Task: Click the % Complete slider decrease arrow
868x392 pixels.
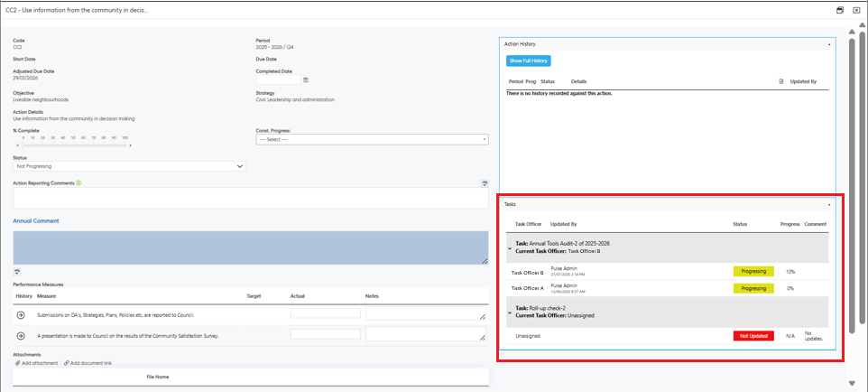Action: (16, 145)
